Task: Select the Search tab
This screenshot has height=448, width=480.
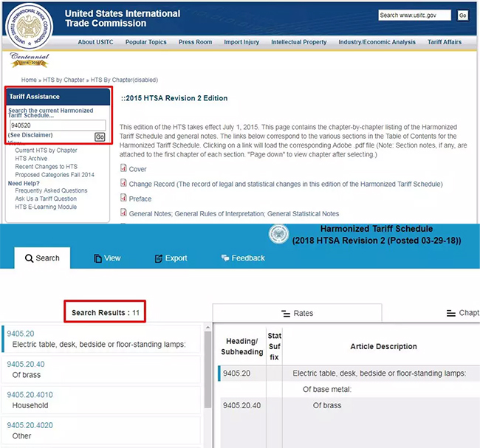Action: point(42,258)
